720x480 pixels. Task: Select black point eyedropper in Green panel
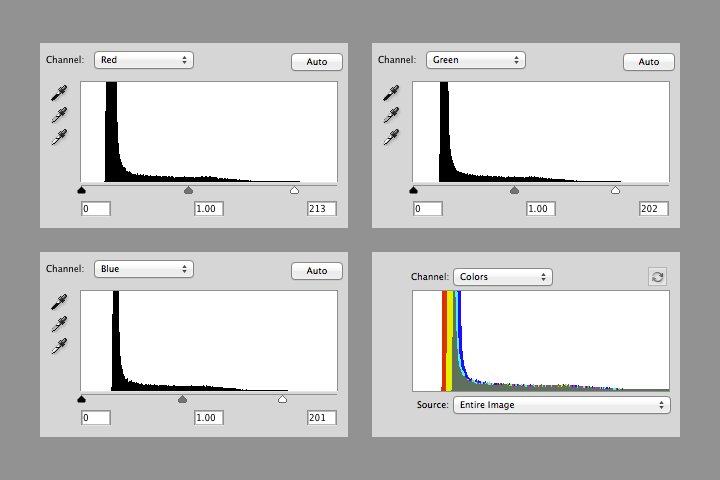pyautogui.click(x=391, y=93)
